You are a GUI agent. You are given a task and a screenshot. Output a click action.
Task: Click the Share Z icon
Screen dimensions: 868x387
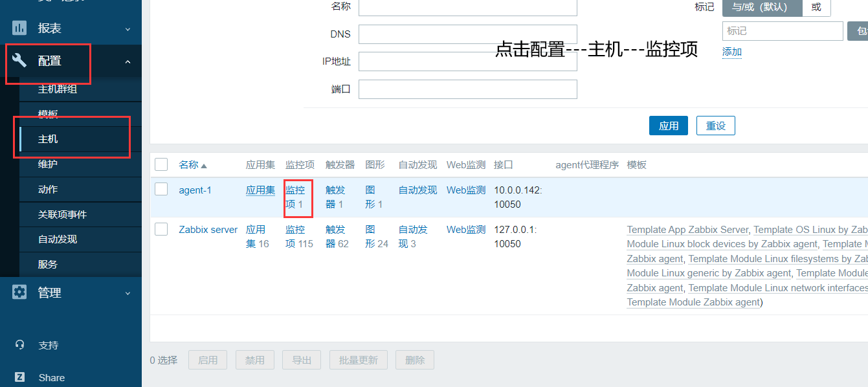tap(20, 377)
